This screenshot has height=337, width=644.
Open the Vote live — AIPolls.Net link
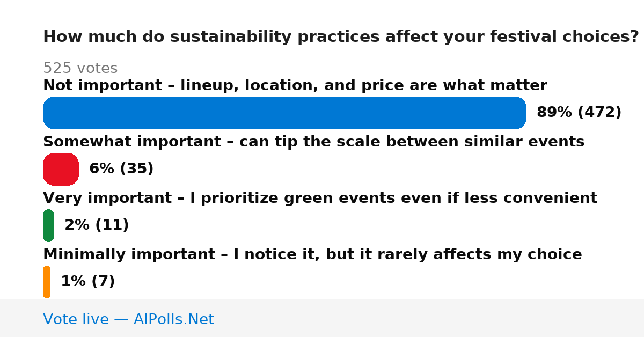pyautogui.click(x=128, y=319)
